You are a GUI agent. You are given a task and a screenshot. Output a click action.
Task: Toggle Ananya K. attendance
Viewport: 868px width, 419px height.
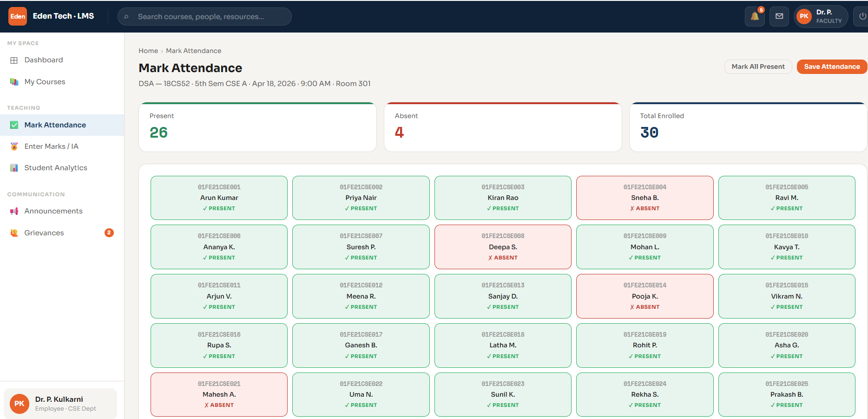coord(219,247)
